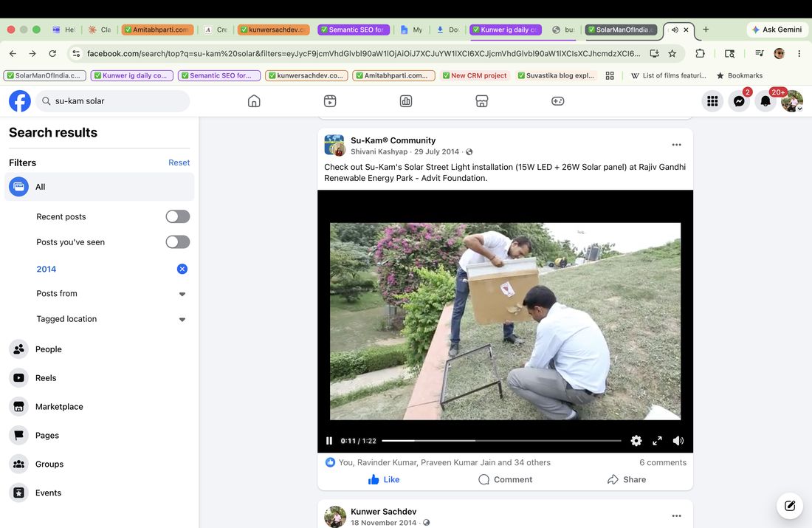Open video settings gear icon
812x528 pixels.
636,440
